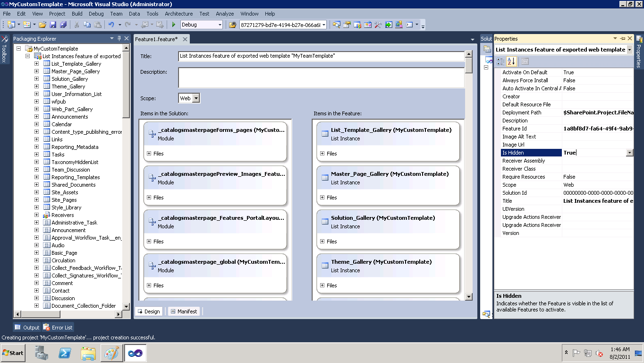Click the Windows Start button
644x363 pixels.
tap(13, 353)
